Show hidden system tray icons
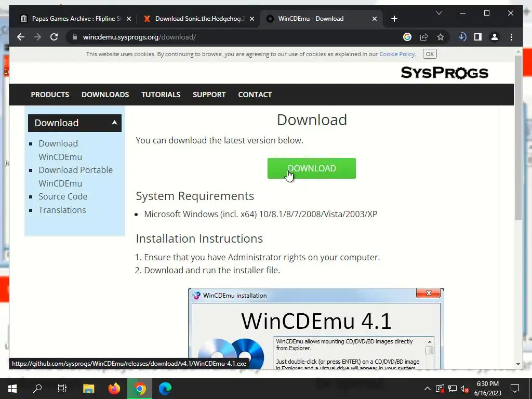Viewport: 532px width, 399px height. (x=428, y=389)
